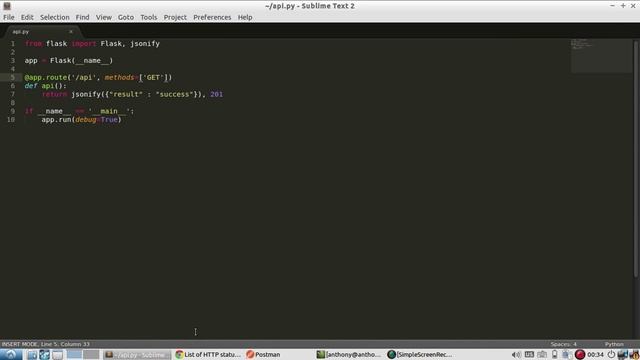Click line number 1 in the gutter
640x360 pixels.
pyautogui.click(x=13, y=44)
